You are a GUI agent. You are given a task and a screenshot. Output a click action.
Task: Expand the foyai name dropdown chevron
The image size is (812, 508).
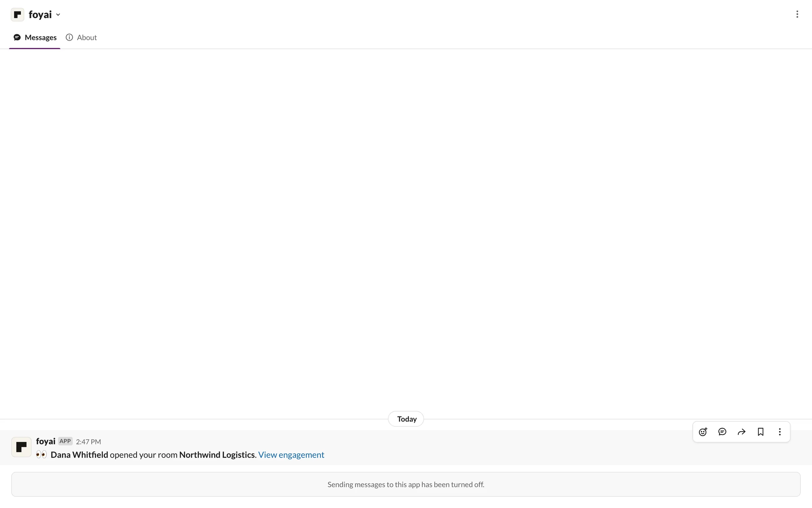tap(58, 15)
